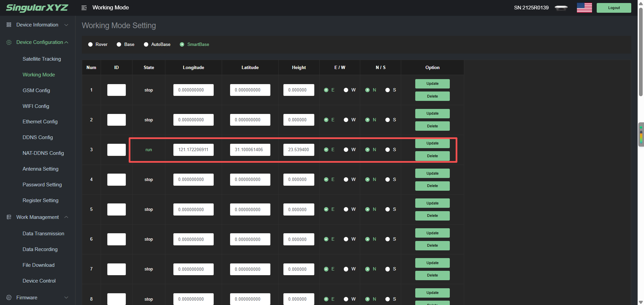Image resolution: width=644 pixels, height=305 pixels.
Task: Collapse the Work Management section chevron
Action: tap(66, 217)
